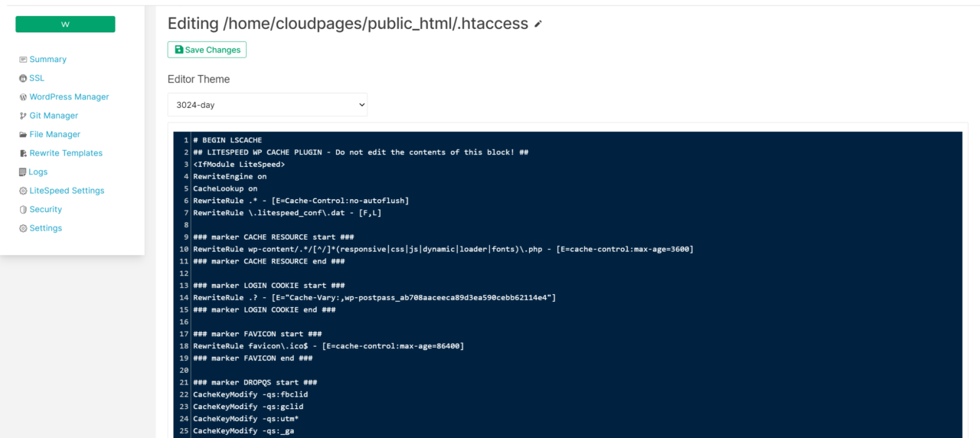Go to Rewrite Templates page
Screen dimensions: 980x438
click(66, 153)
